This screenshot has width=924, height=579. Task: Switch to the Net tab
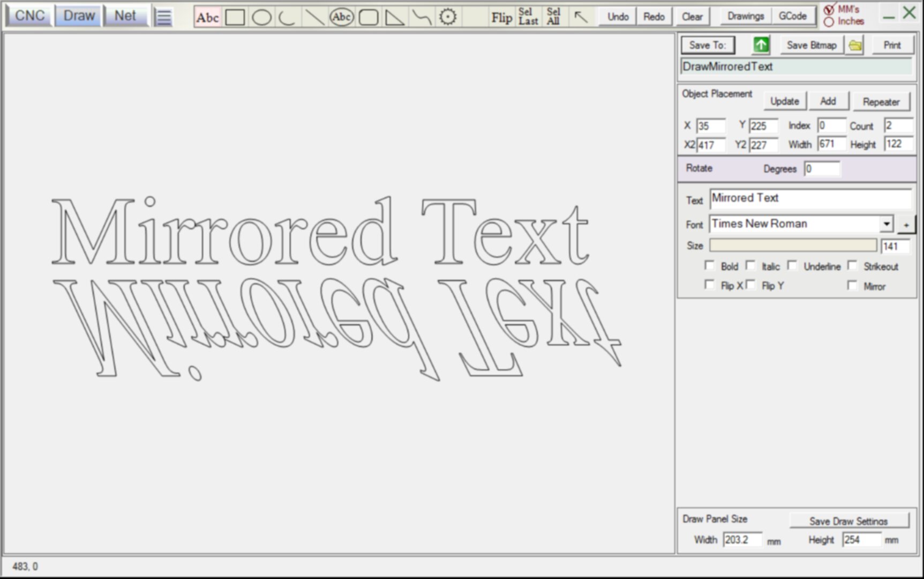coord(125,16)
